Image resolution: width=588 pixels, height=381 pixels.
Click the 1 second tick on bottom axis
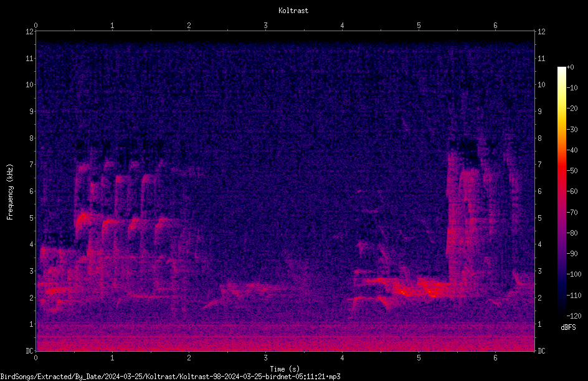point(112,358)
